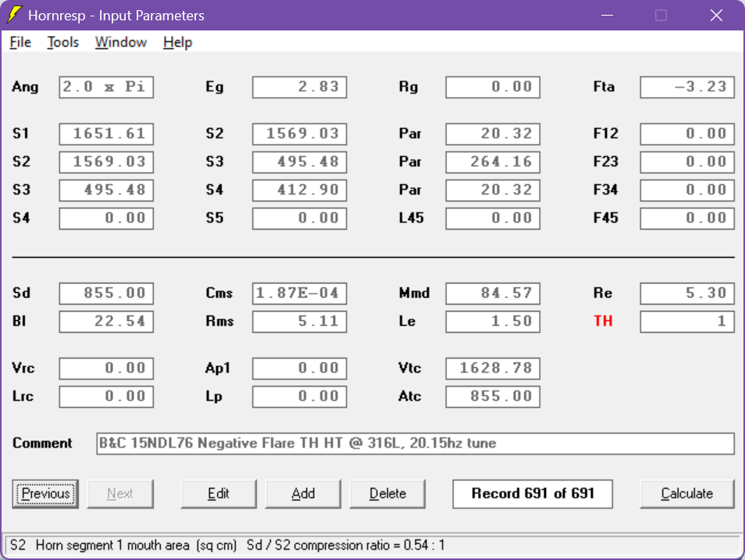Click the S1 field showing 1651.61
745x560 pixels.
(106, 134)
